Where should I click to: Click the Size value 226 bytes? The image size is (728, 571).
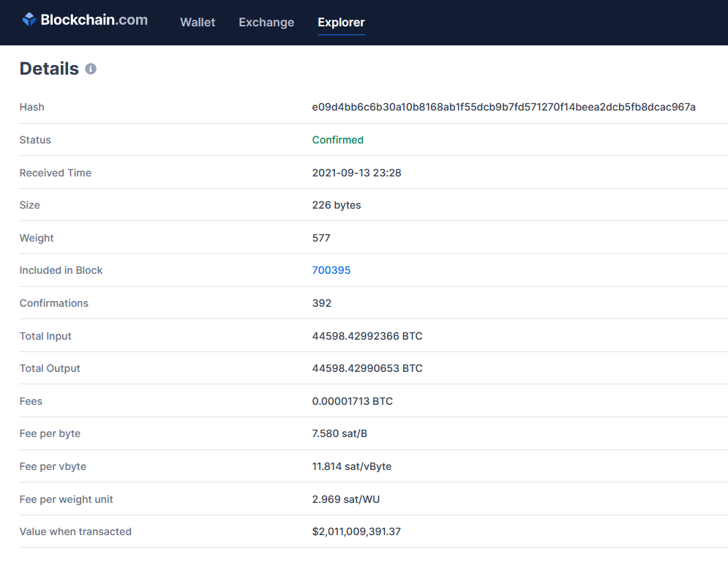[337, 205]
